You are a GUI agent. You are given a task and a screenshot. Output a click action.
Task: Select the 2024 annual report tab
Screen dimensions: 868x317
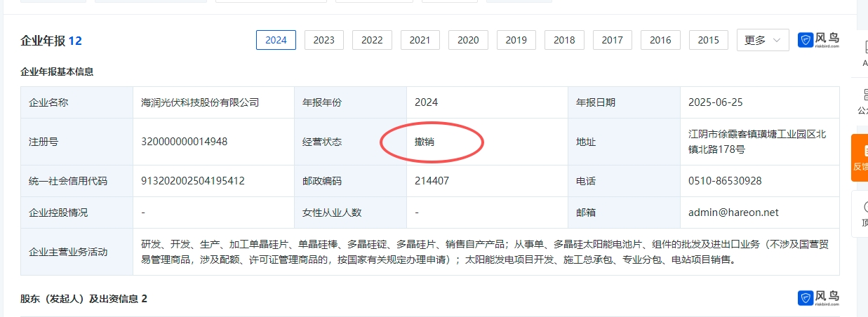[x=276, y=40]
